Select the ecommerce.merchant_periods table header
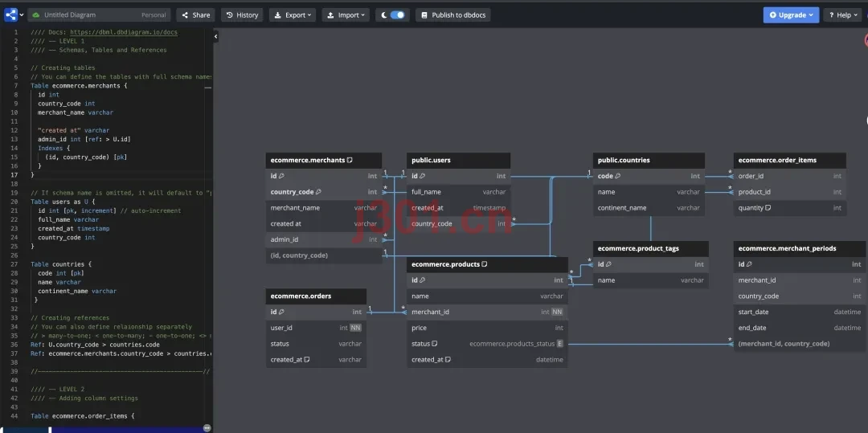The width and height of the screenshot is (868, 433). pos(800,249)
